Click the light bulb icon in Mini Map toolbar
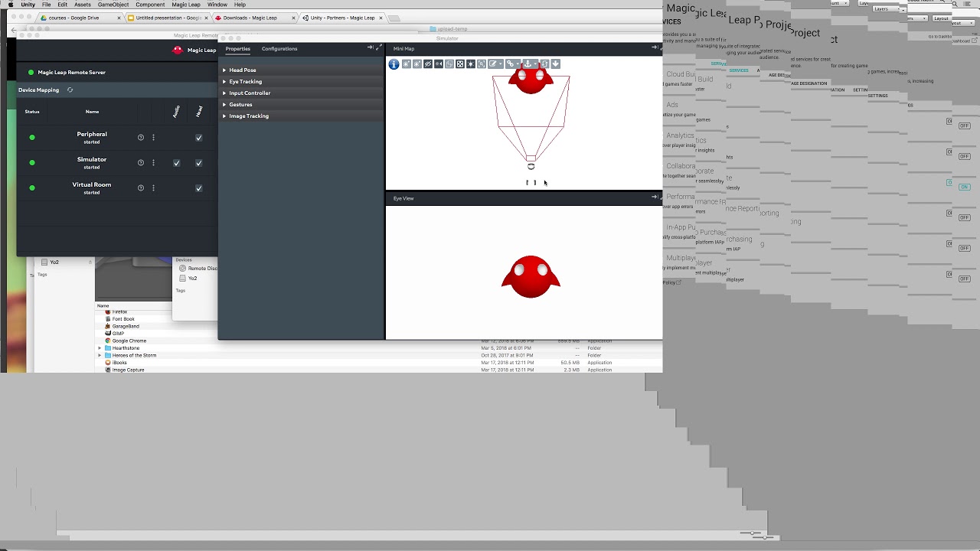Image resolution: width=980 pixels, height=551 pixels. 471,64
